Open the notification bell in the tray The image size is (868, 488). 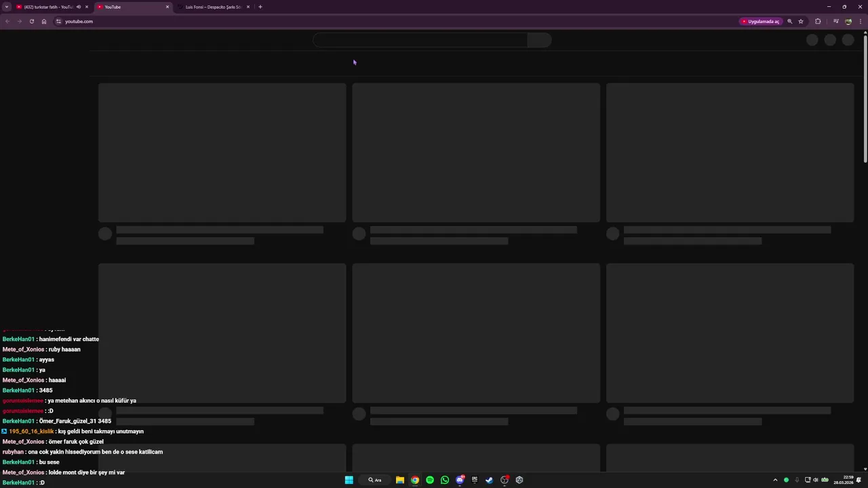(859, 480)
